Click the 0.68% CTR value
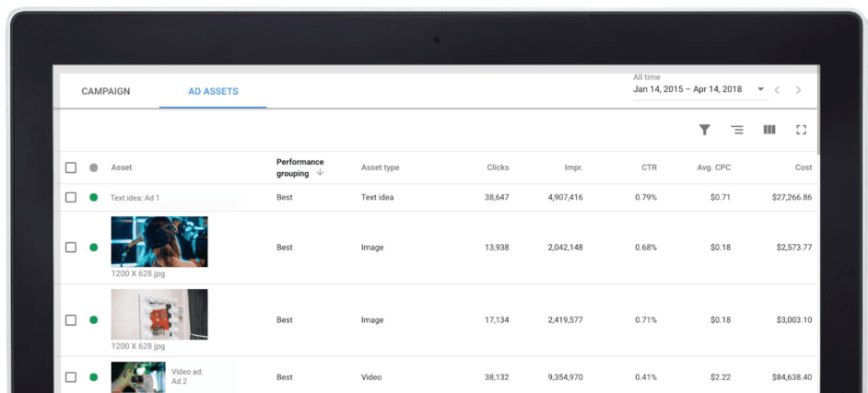Viewport: 868px width, 393px height. [x=646, y=248]
